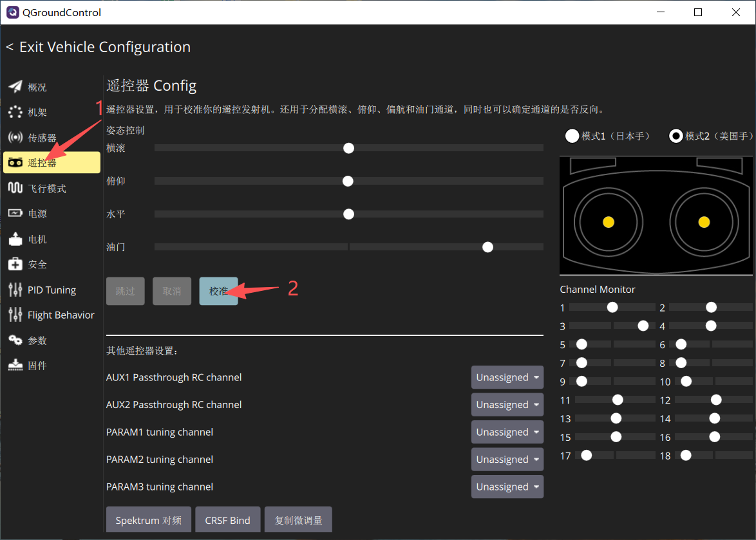Click the 固件 download icon
Image resolution: width=756 pixels, height=540 pixels.
[x=15, y=365]
